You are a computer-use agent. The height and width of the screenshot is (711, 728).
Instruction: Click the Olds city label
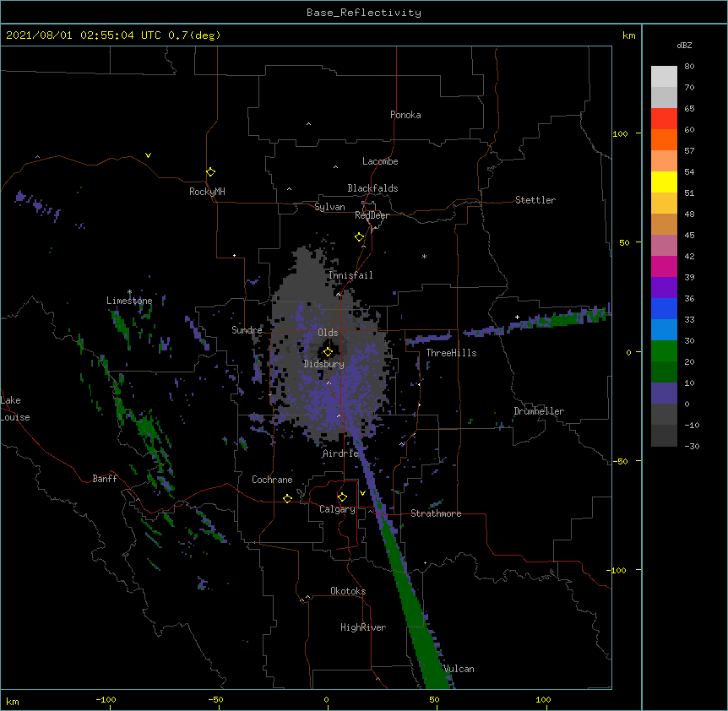point(328,333)
